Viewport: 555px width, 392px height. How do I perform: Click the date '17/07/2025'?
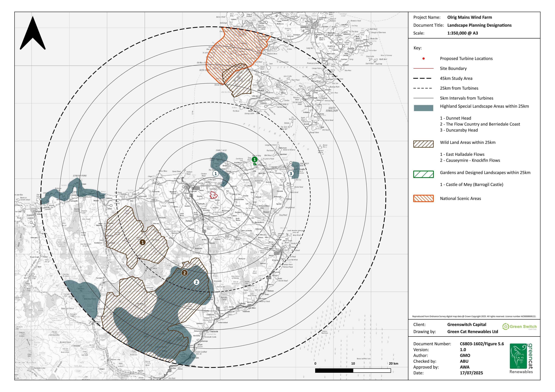click(471, 373)
